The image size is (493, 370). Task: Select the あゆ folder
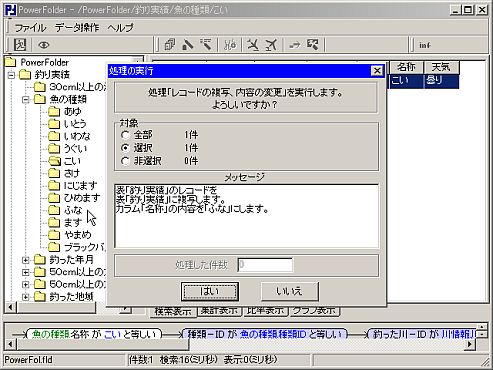(65, 111)
